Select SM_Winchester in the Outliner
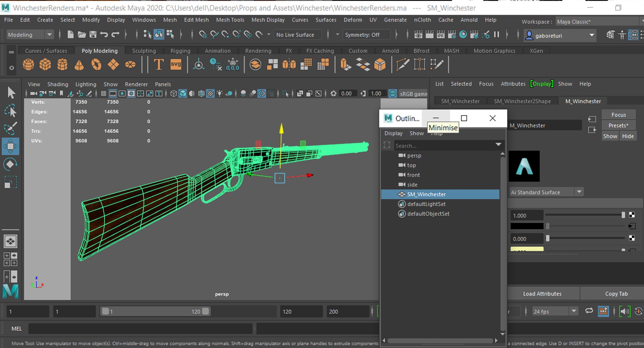644x348 pixels. [x=440, y=194]
